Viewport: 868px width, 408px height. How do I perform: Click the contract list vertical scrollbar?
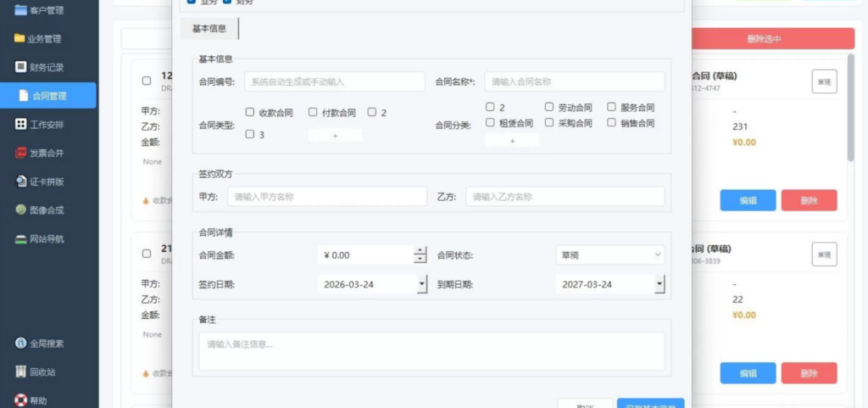(x=851, y=108)
